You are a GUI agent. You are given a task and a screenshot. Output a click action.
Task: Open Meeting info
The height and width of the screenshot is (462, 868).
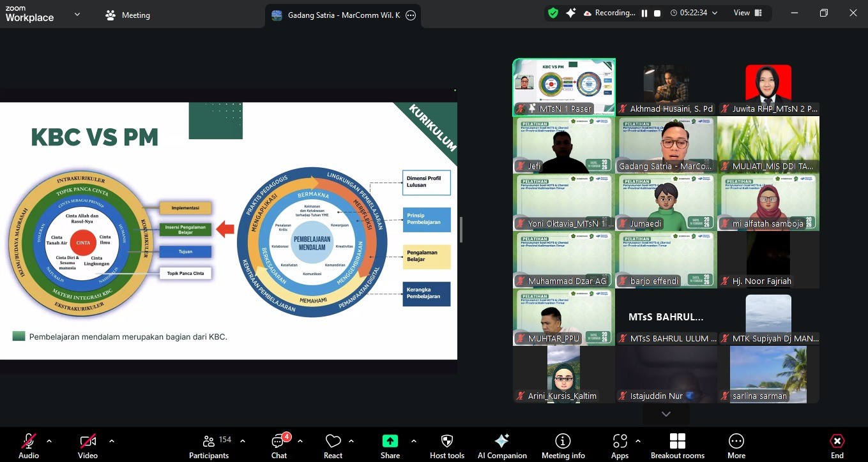point(563,445)
